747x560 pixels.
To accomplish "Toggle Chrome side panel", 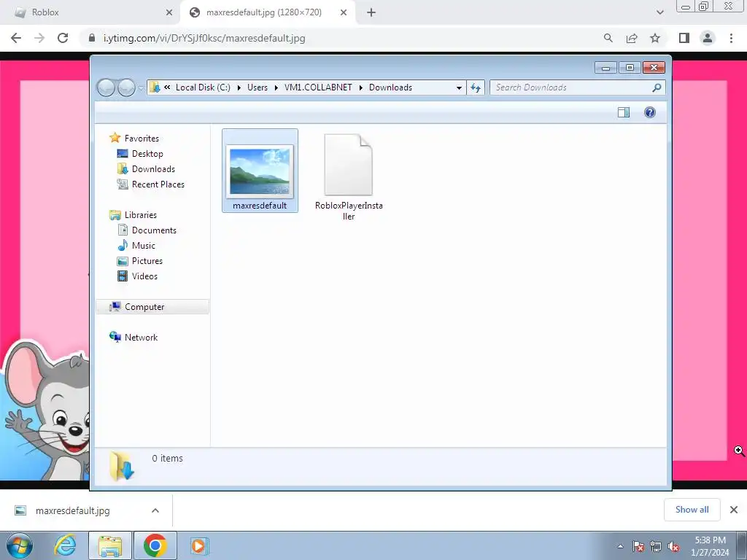I will pos(684,38).
